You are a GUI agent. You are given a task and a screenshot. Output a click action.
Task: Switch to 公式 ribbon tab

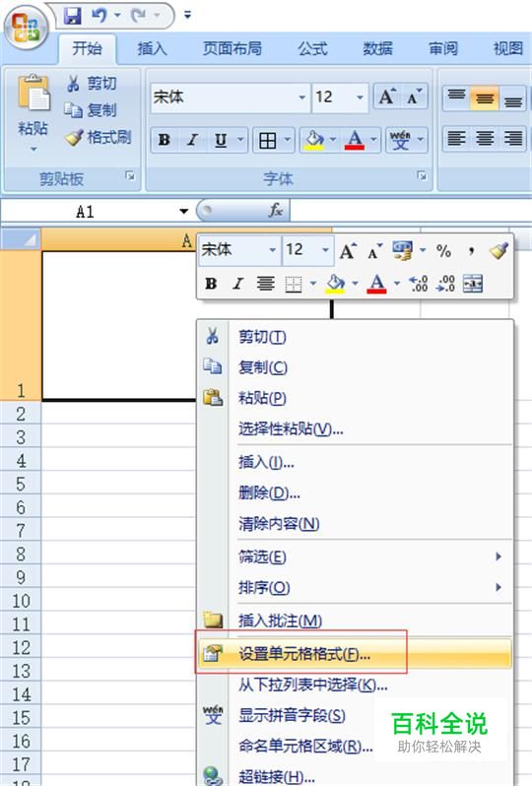[x=313, y=48]
